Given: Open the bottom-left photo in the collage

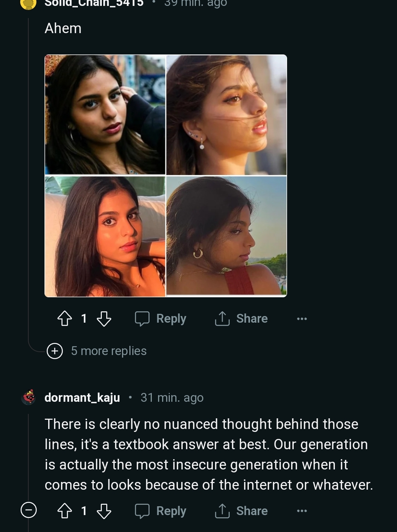Looking at the screenshot, I should (x=105, y=236).
